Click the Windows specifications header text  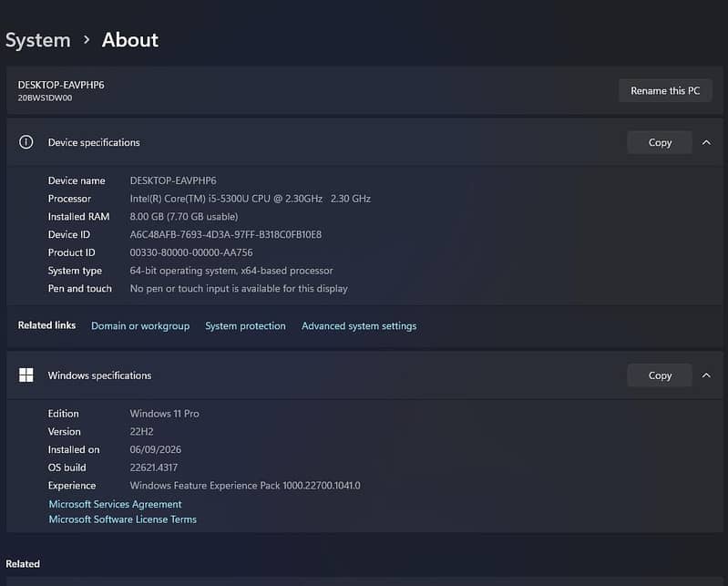coord(100,375)
